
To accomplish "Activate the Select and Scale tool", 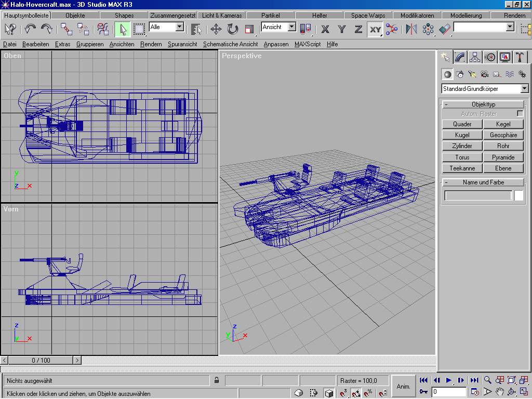I will [x=249, y=29].
